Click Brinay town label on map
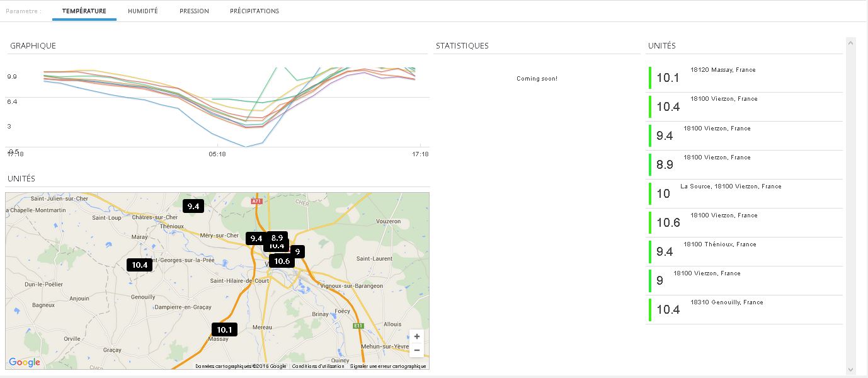868x378 pixels. [x=321, y=314]
